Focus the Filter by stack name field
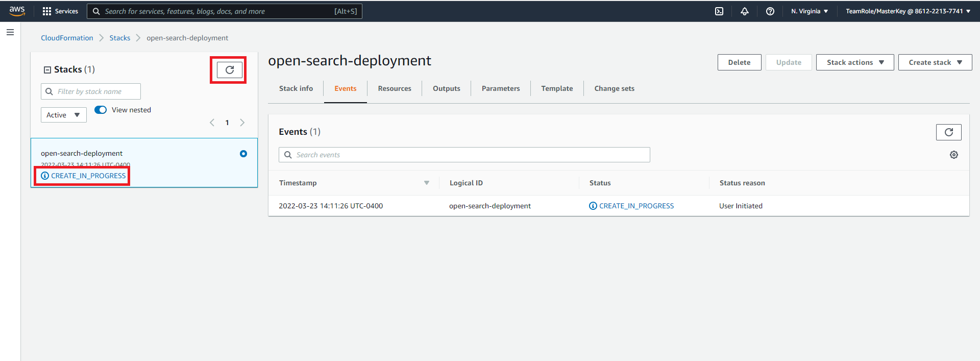Viewport: 980px width, 361px height. tap(91, 91)
